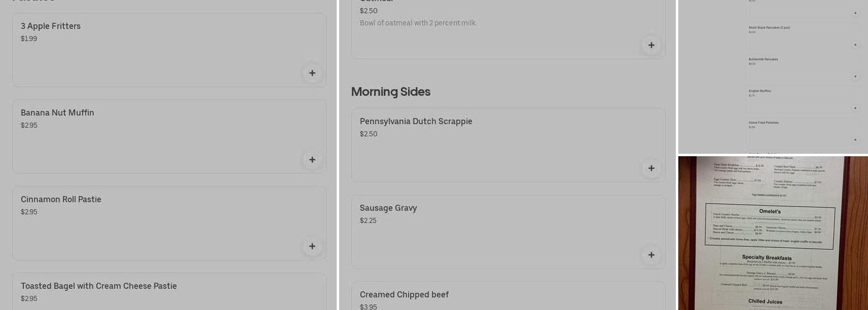Click the Morning Sides section heading
Screen dimensions: 868x310
click(x=391, y=92)
